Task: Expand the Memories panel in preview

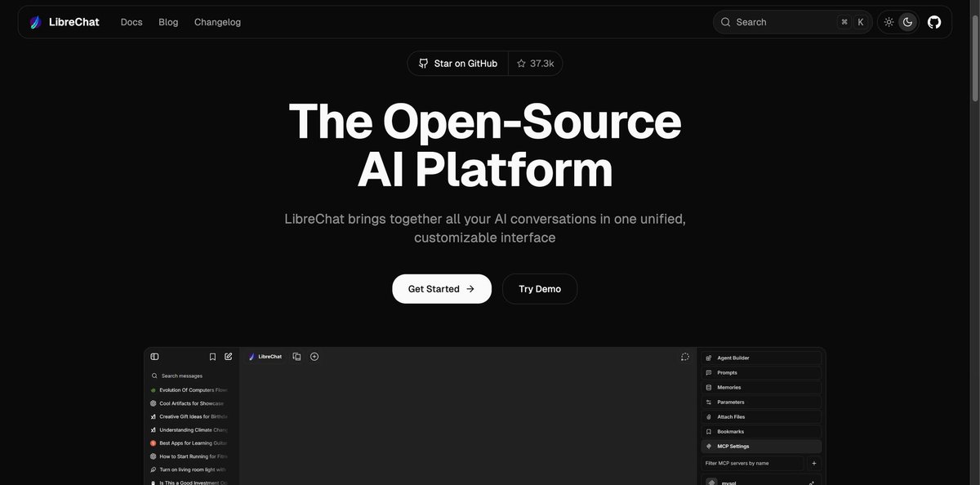Action: pos(761,387)
